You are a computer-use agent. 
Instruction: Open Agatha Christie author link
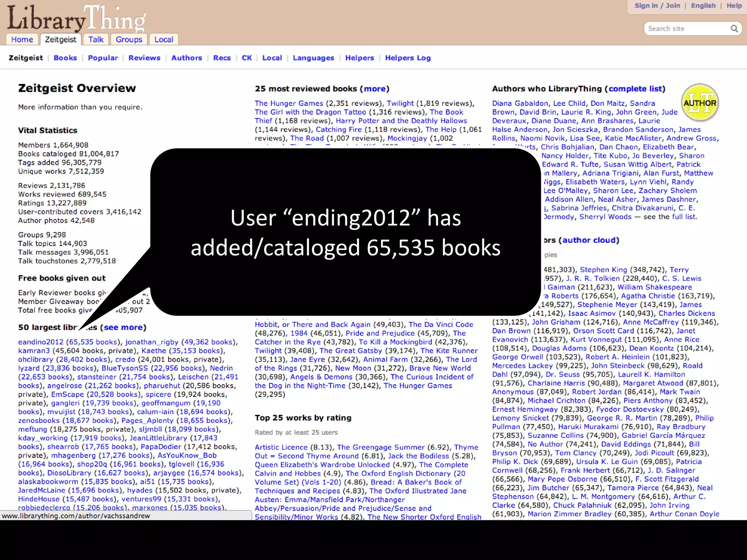click(x=648, y=296)
